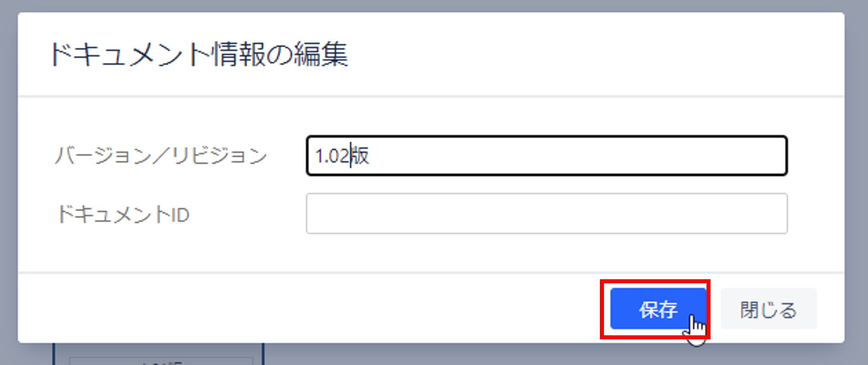Click the empty right end of the ドキュメントID field
The width and height of the screenshot is (868, 365).
pos(681,214)
